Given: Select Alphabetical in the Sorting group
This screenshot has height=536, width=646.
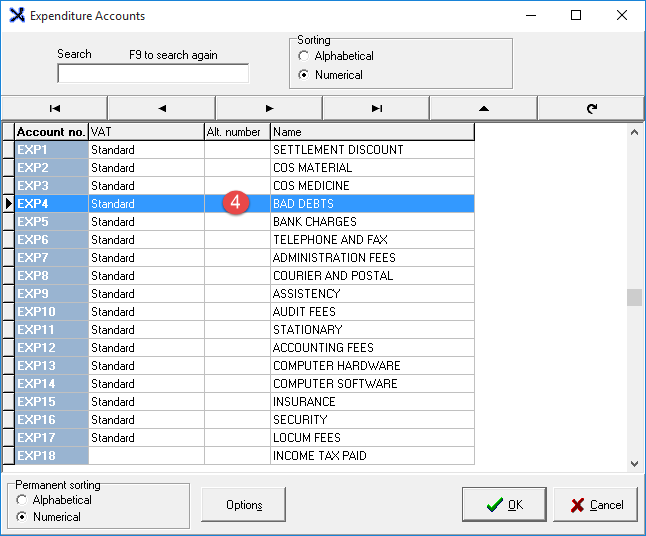Looking at the screenshot, I should click(x=304, y=57).
